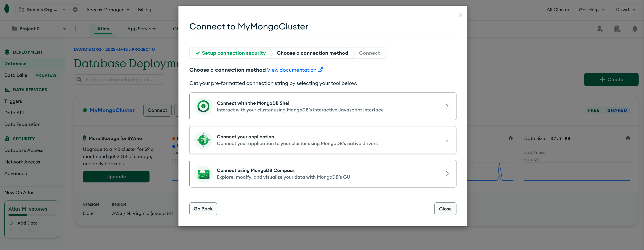Click the MongoDB leaf logo
The width and height of the screenshot is (644, 250).
7,9
